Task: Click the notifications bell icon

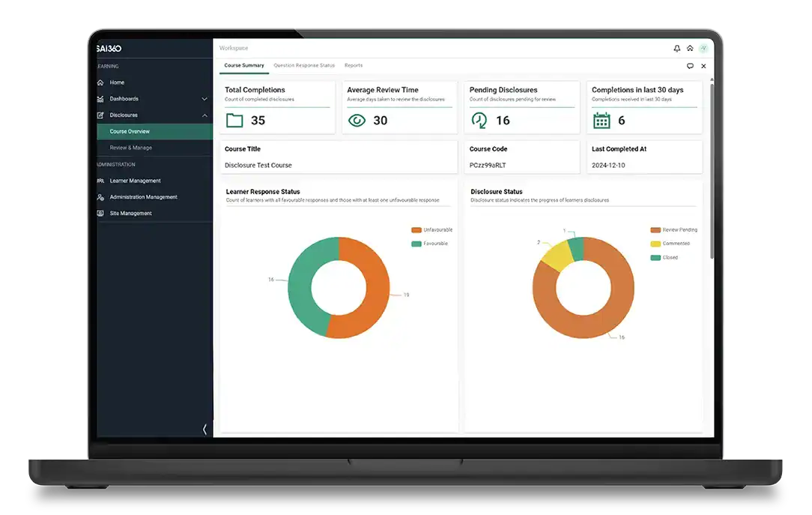Action: (677, 49)
